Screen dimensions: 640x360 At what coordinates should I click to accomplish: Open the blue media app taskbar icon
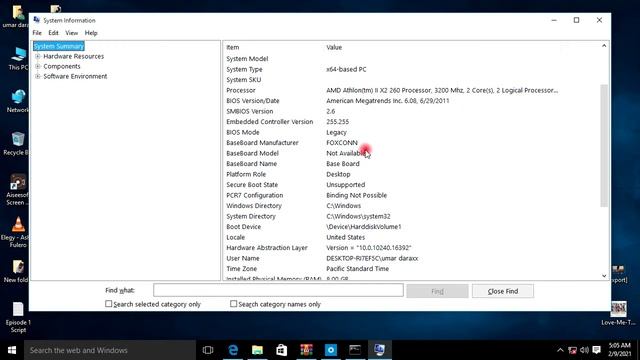[331, 350]
